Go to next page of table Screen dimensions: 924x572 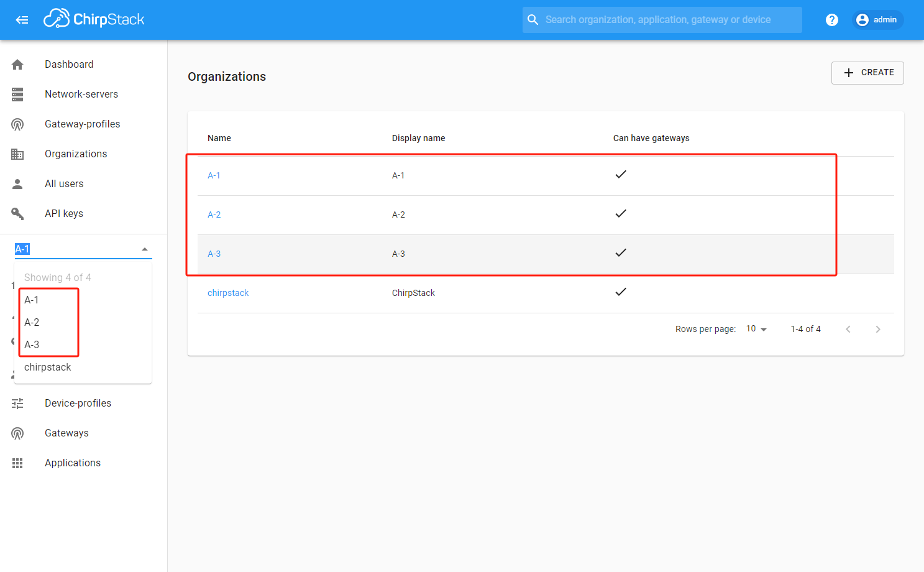(x=877, y=329)
